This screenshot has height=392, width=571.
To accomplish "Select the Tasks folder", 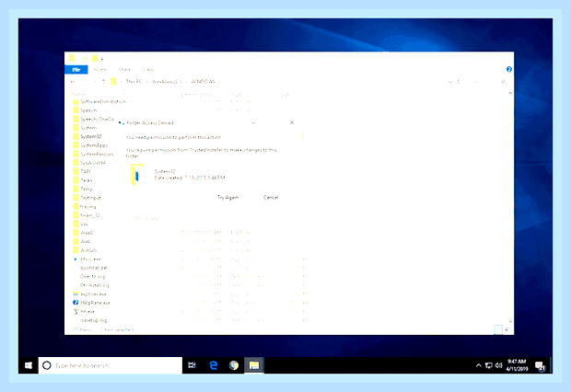I will (x=83, y=180).
